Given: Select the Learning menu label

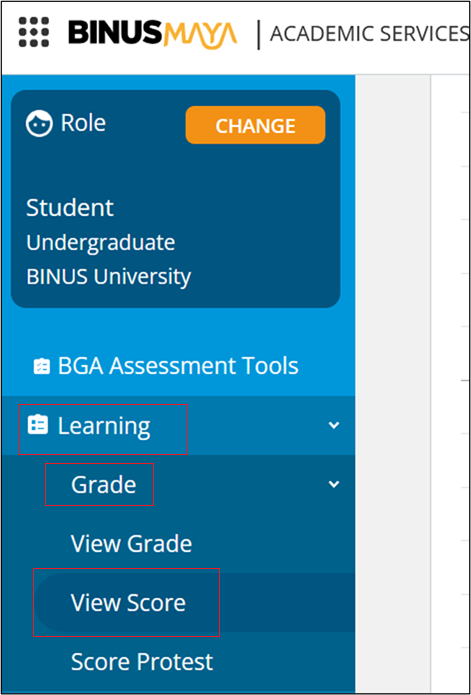Looking at the screenshot, I should (104, 426).
